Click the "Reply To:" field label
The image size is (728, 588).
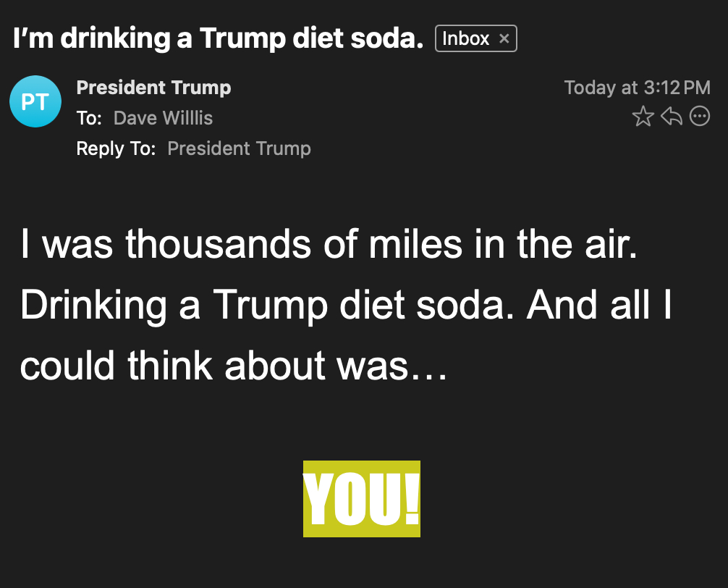tap(116, 148)
